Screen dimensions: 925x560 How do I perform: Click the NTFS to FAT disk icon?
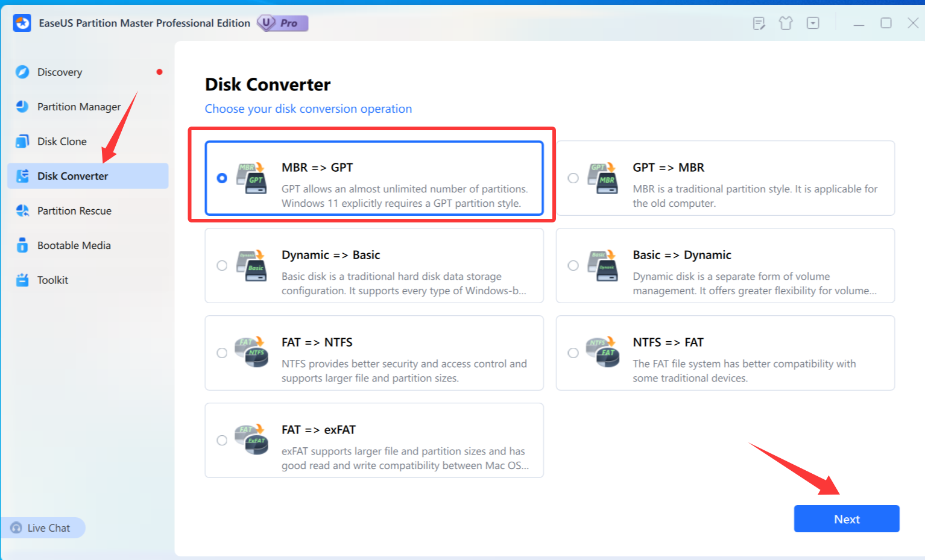click(603, 353)
